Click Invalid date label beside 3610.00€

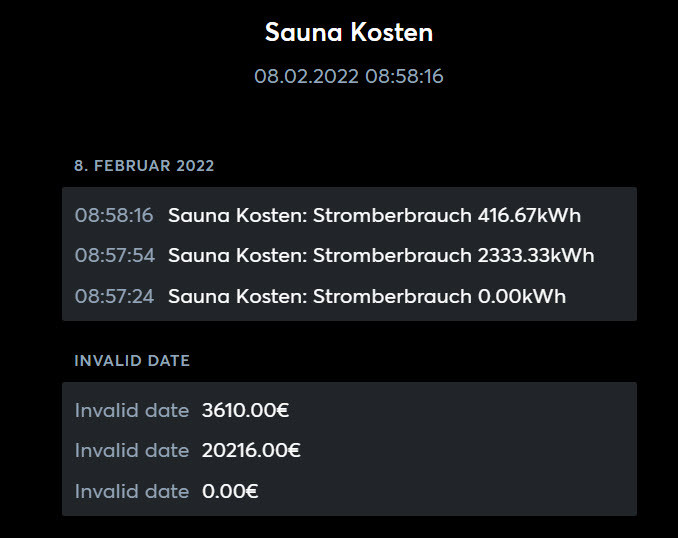tap(132, 410)
